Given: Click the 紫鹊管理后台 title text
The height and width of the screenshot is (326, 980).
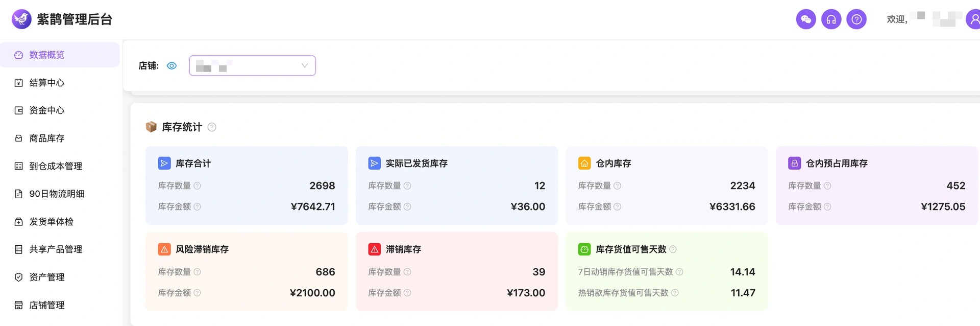Looking at the screenshot, I should click(x=75, y=19).
